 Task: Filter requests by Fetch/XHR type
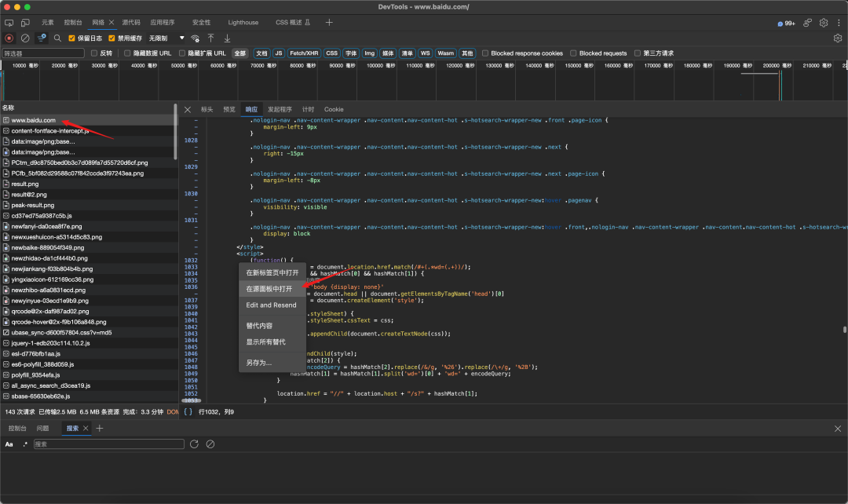(x=304, y=53)
